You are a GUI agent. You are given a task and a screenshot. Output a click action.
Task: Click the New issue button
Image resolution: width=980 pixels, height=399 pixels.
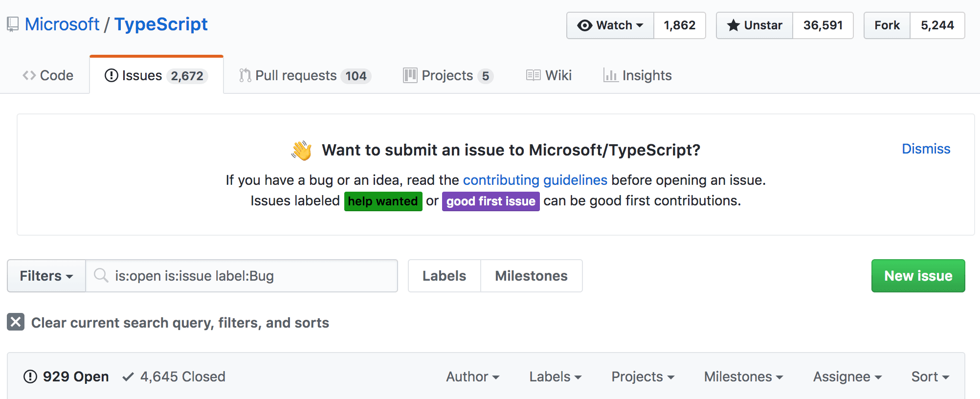pos(918,276)
